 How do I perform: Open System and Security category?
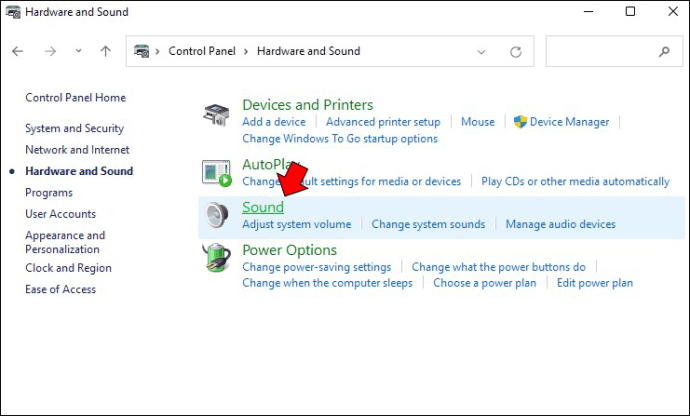(74, 128)
